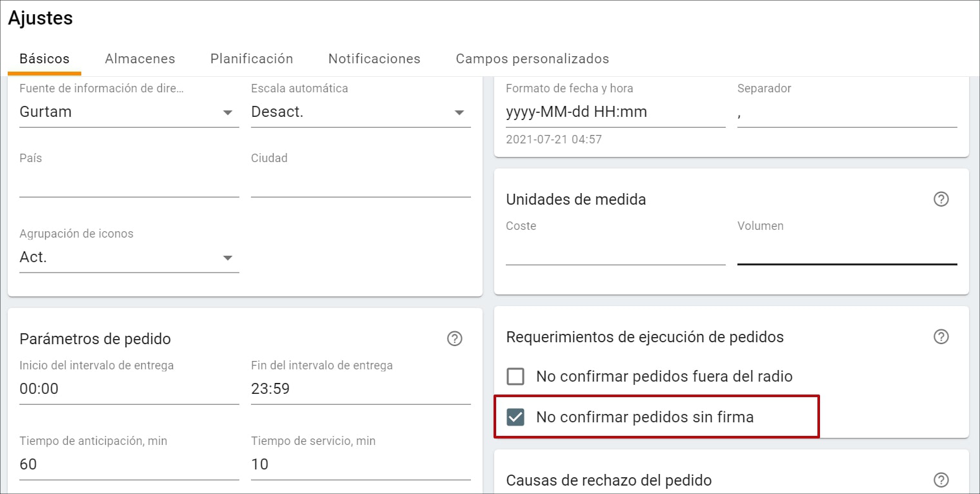
Task: Open the Planificación tab
Action: pos(251,58)
